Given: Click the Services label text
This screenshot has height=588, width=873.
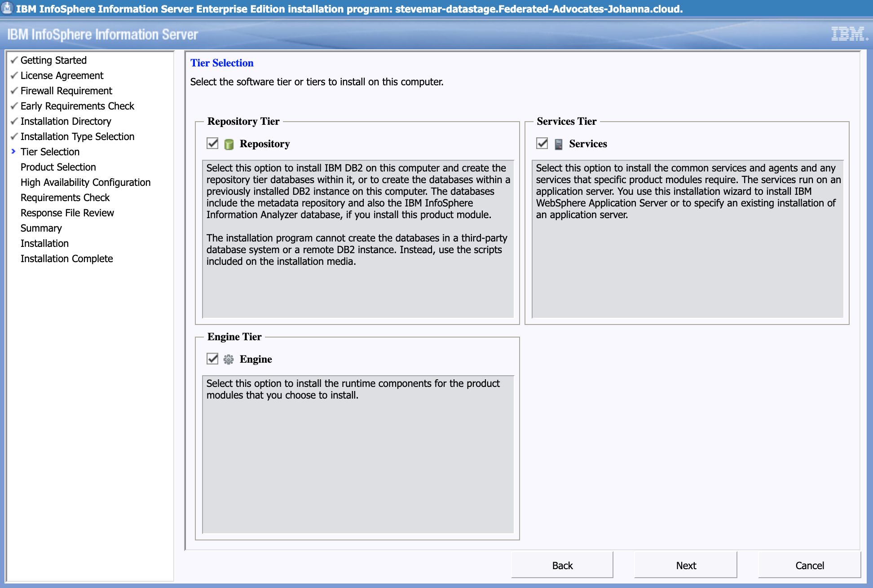Looking at the screenshot, I should (588, 144).
